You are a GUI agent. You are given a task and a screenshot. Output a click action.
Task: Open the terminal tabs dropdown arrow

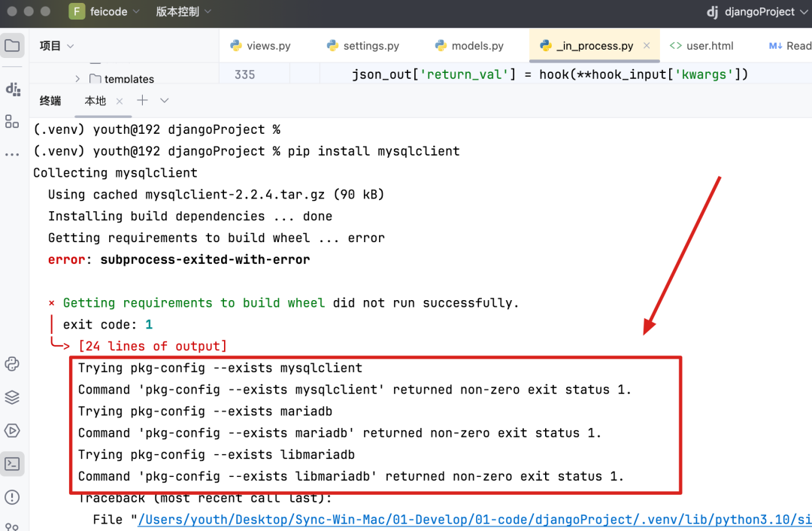click(164, 100)
